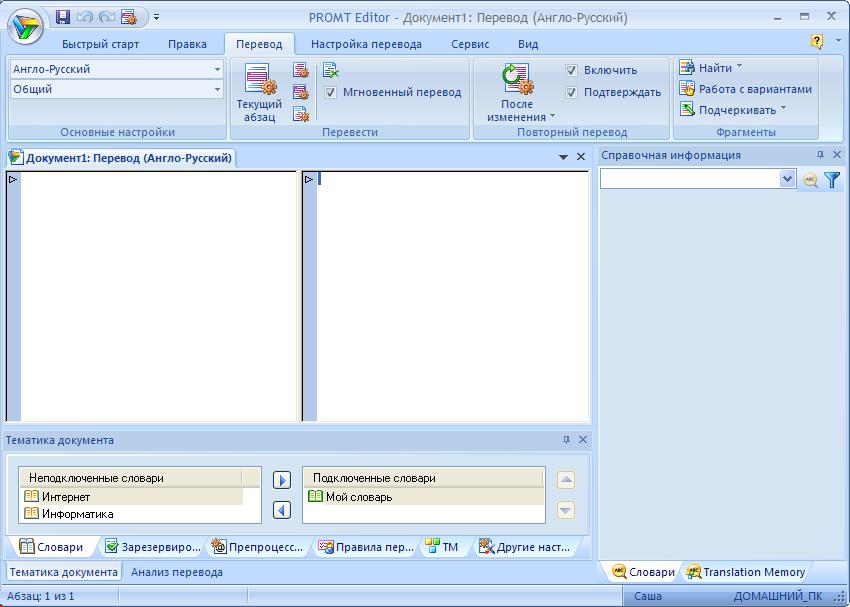Click the Подключенные словари column header
Viewport: 850px width, 607px height.
point(423,478)
